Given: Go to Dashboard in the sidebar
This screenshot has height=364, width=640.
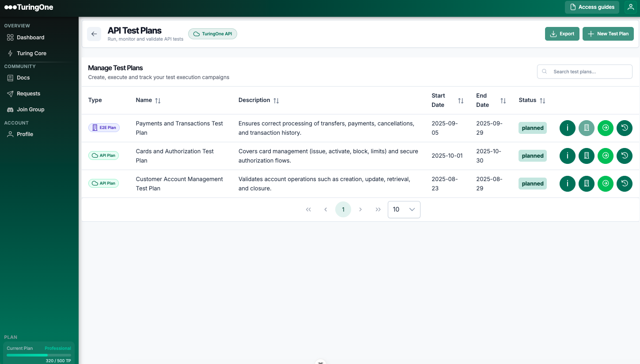Looking at the screenshot, I should (30, 38).
